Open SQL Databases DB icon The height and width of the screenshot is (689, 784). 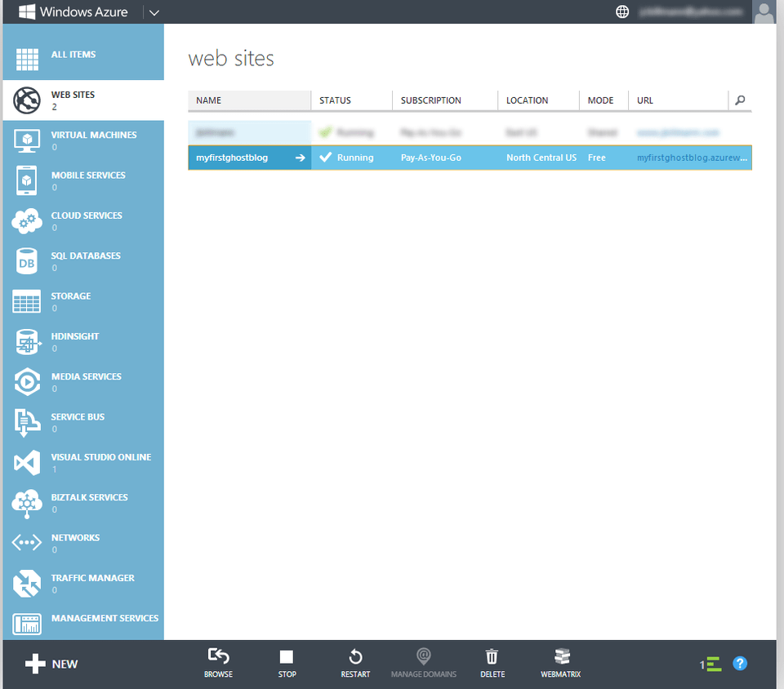coord(26,261)
